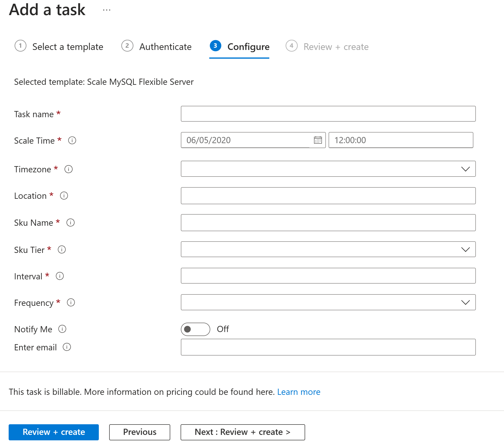Click the Previous button
This screenshot has height=448, width=504.
pyautogui.click(x=139, y=432)
